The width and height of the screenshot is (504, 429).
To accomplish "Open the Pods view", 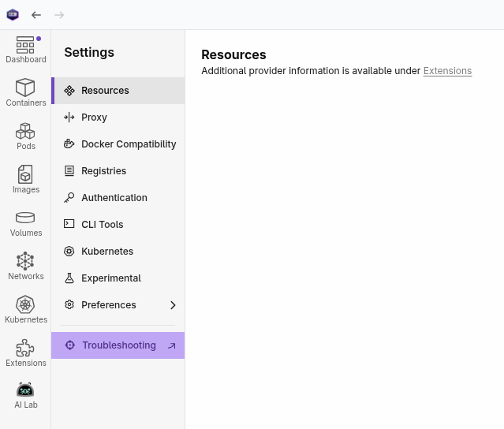I will tap(26, 136).
